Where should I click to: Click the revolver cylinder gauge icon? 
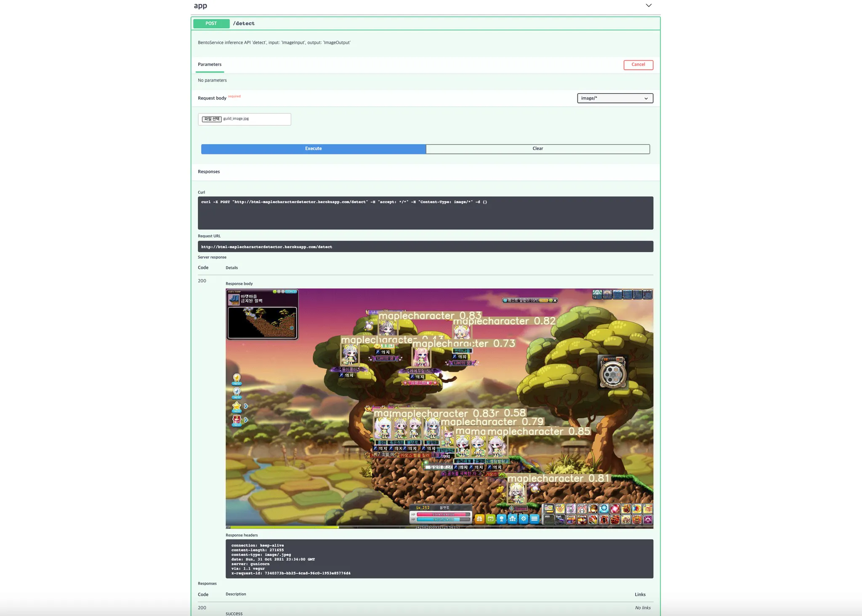coord(612,374)
